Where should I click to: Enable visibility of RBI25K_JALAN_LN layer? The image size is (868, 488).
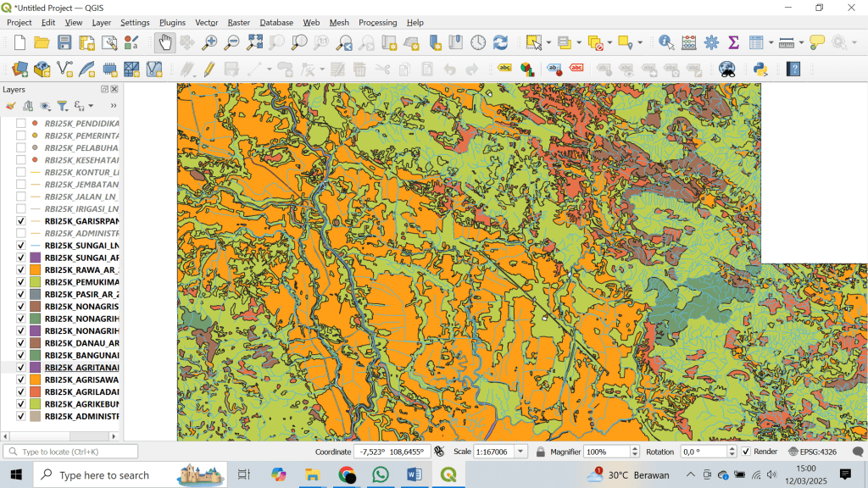tap(21, 197)
